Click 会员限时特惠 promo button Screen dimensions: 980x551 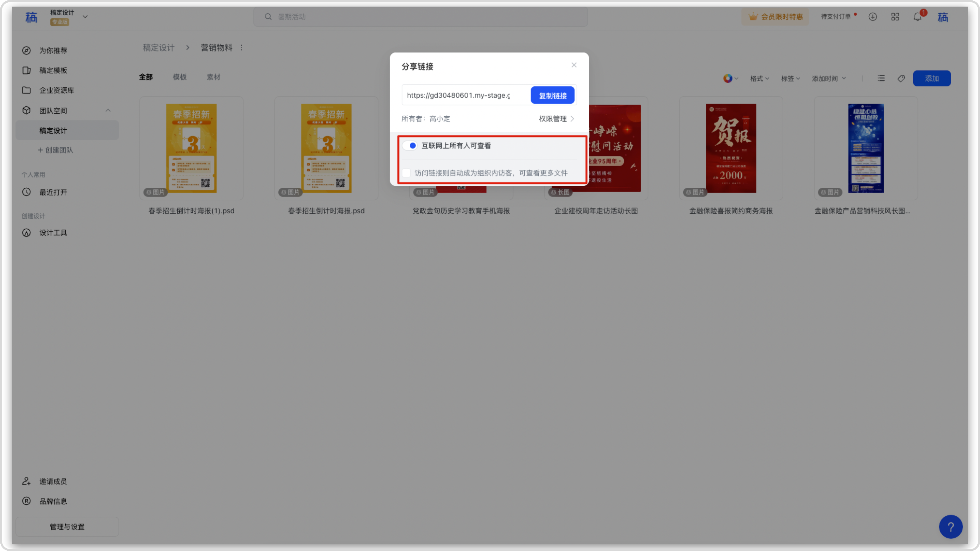[775, 17]
